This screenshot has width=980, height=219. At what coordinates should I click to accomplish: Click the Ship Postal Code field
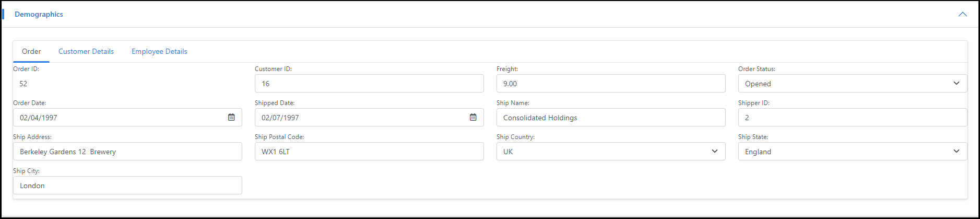pyautogui.click(x=369, y=152)
